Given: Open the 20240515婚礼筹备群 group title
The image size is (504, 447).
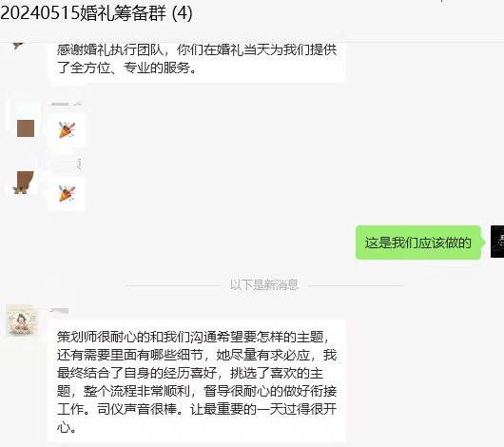Looking at the screenshot, I should point(84,13).
